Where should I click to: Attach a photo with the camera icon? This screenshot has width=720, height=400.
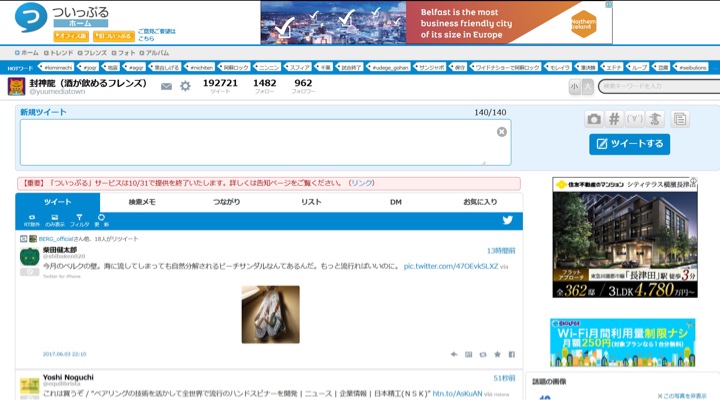594,119
